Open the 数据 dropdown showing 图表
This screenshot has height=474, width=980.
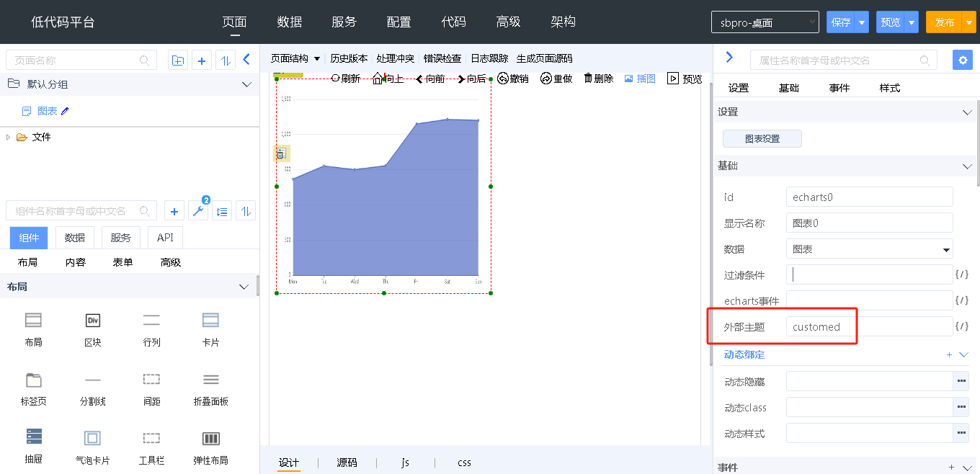(x=869, y=249)
